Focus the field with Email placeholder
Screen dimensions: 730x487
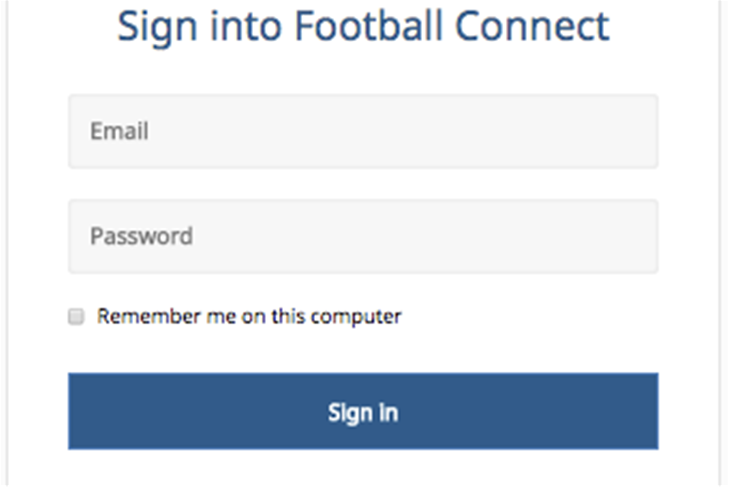(362, 131)
